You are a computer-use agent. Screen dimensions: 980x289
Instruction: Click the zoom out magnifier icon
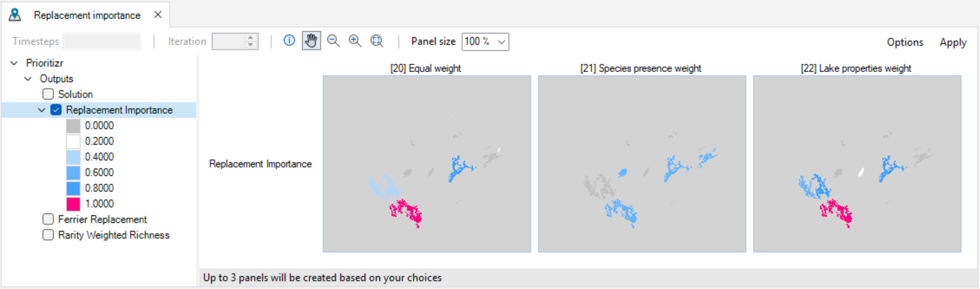(333, 41)
